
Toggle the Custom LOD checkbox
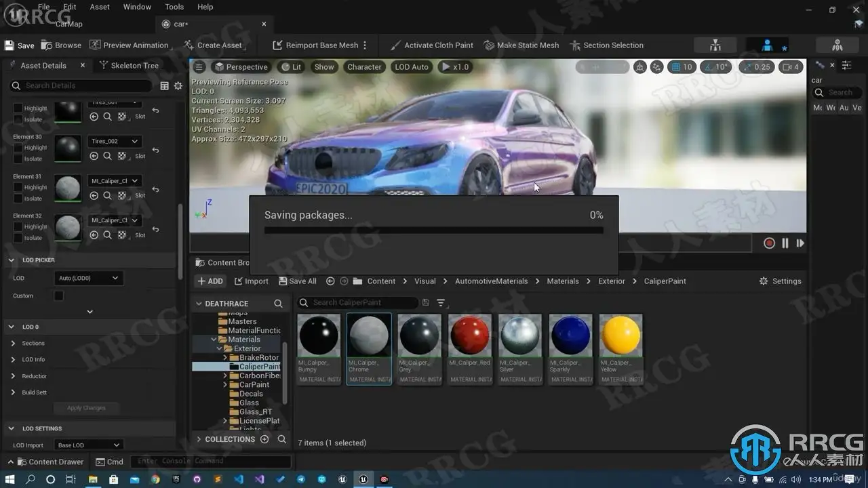coord(59,296)
